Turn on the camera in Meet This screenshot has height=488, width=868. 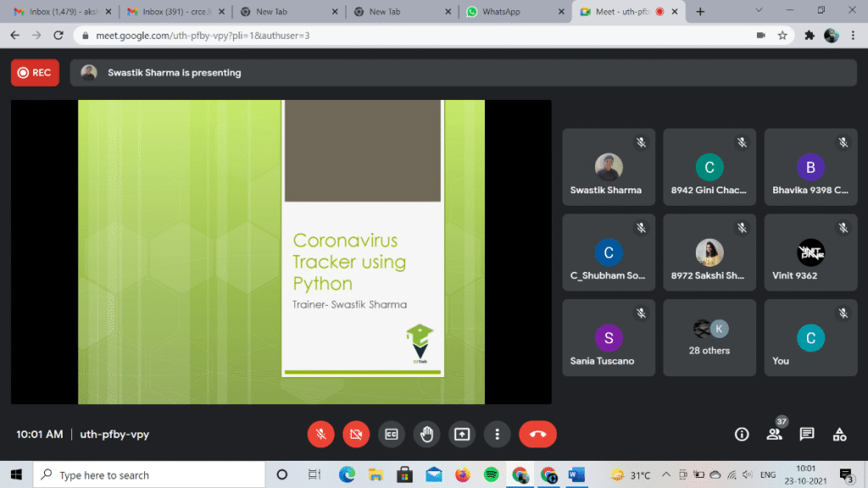click(x=356, y=434)
